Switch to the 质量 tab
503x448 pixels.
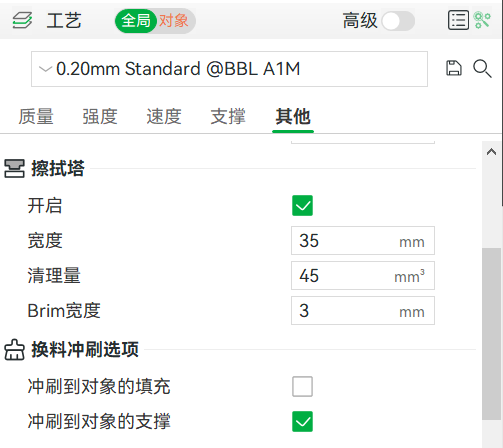36,117
